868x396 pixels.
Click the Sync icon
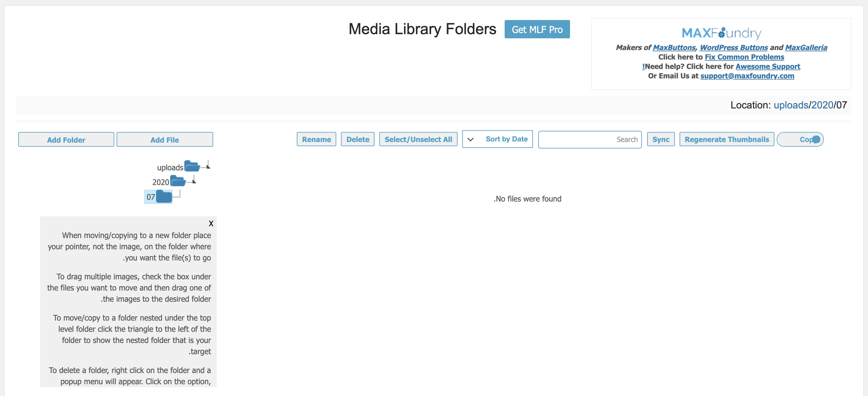point(660,139)
